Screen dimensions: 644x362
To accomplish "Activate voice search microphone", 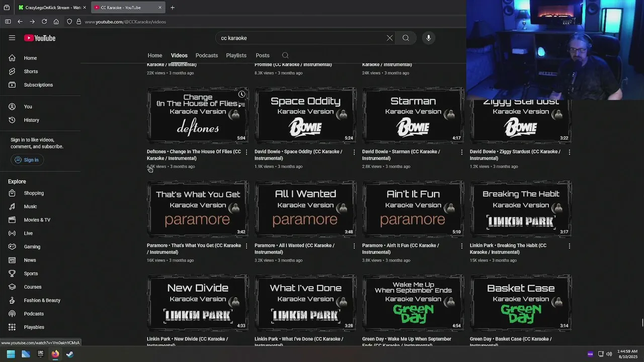I will tap(429, 38).
